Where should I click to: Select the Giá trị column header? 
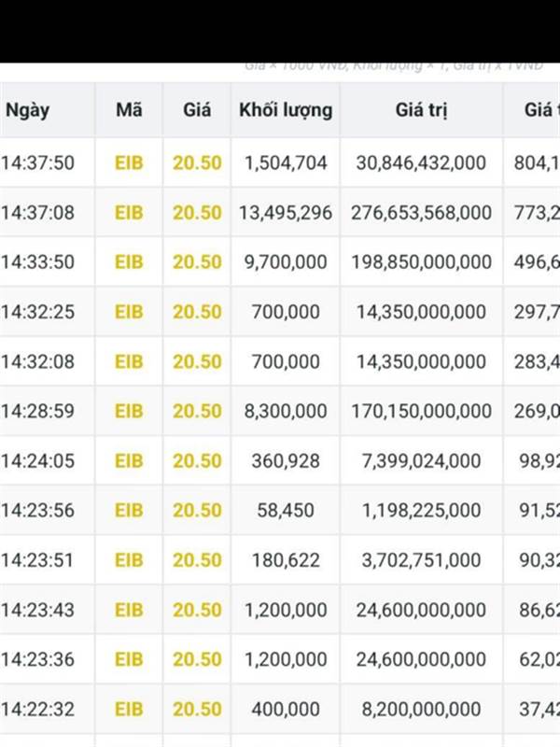click(x=421, y=110)
